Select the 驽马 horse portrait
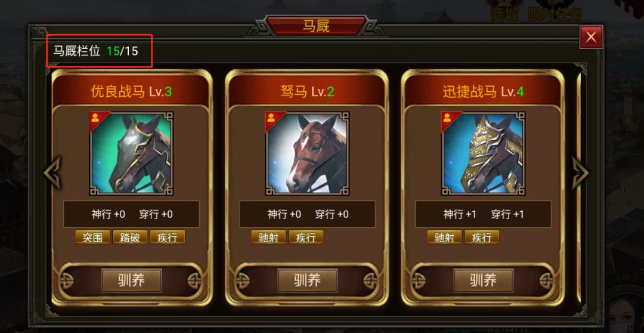644x333 pixels. pos(307,153)
